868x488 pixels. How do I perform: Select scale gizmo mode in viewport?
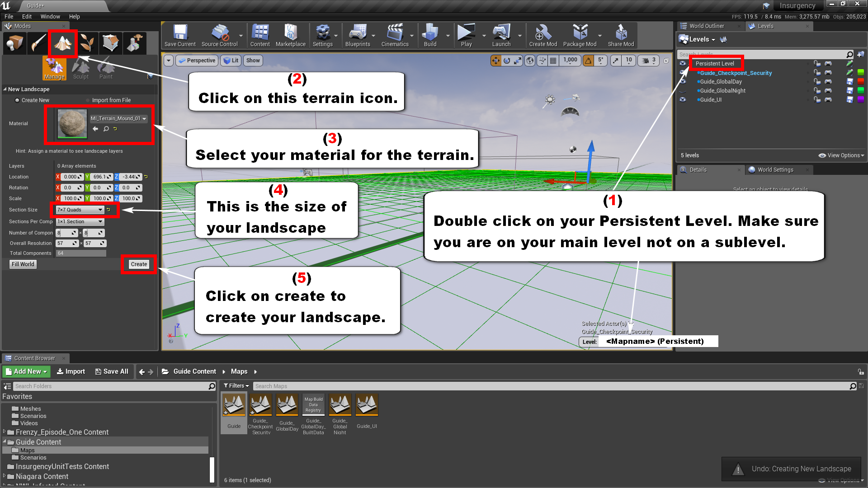tap(518, 61)
